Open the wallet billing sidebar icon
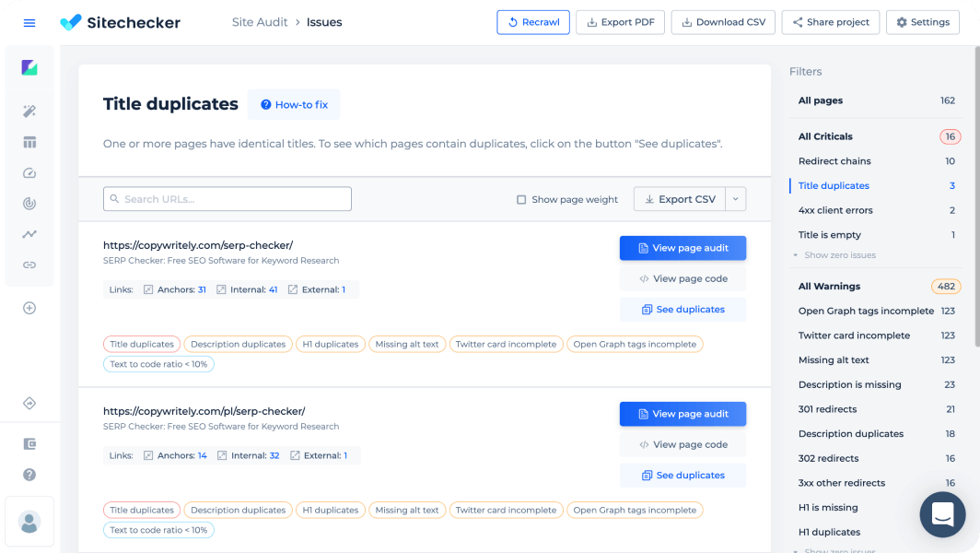 click(29, 444)
